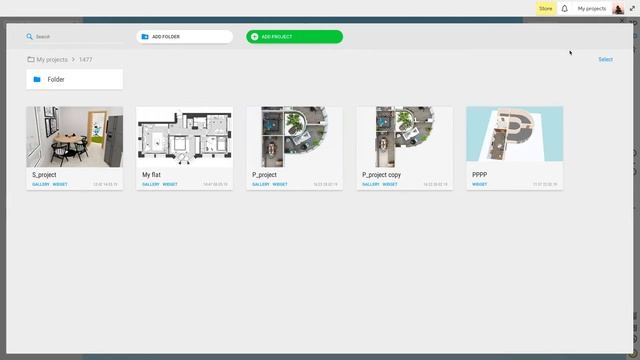Click the PPPP title text

(479, 175)
